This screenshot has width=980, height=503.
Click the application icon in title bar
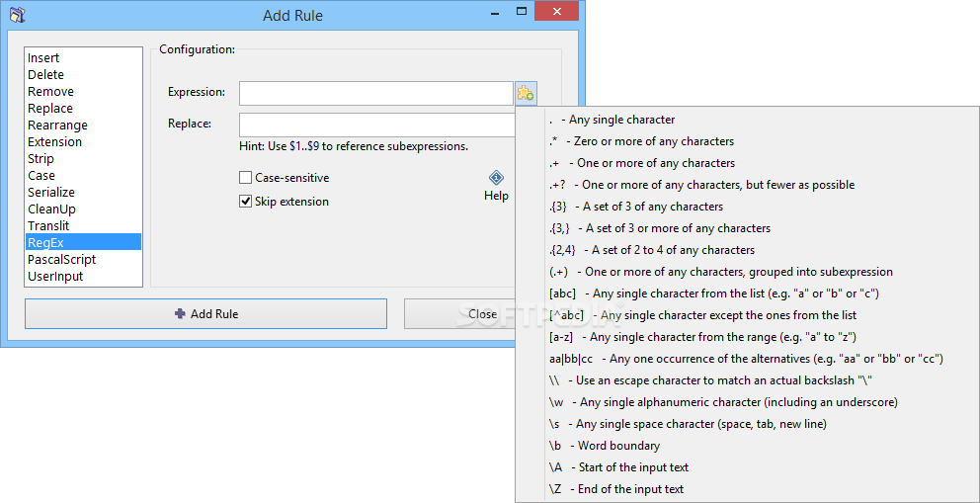point(19,15)
